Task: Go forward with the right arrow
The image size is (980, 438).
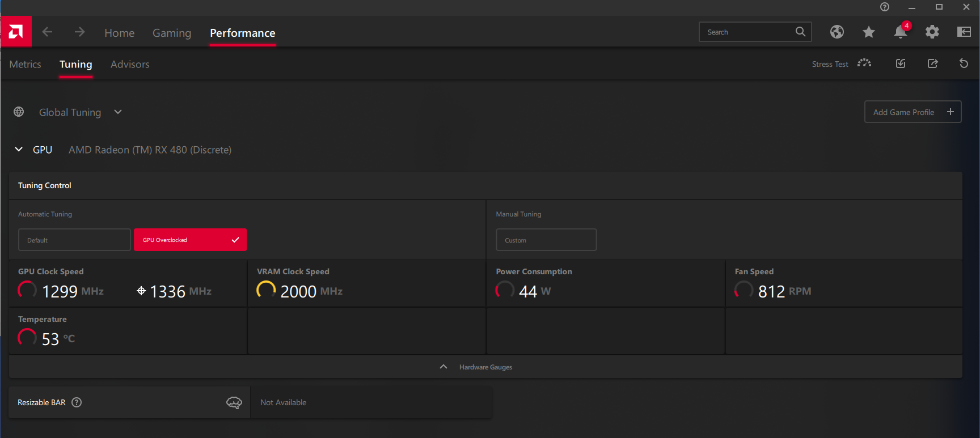Action: 79,32
